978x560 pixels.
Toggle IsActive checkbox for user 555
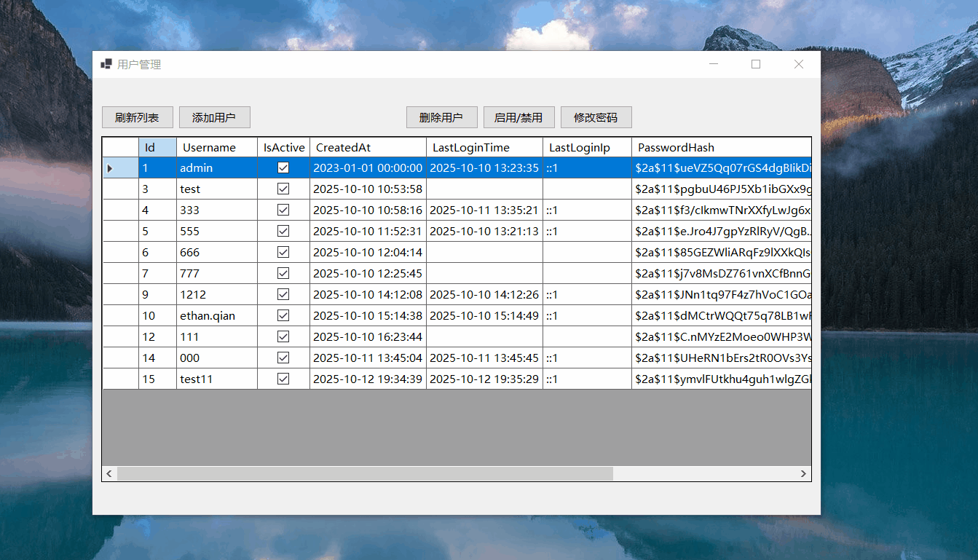(283, 231)
